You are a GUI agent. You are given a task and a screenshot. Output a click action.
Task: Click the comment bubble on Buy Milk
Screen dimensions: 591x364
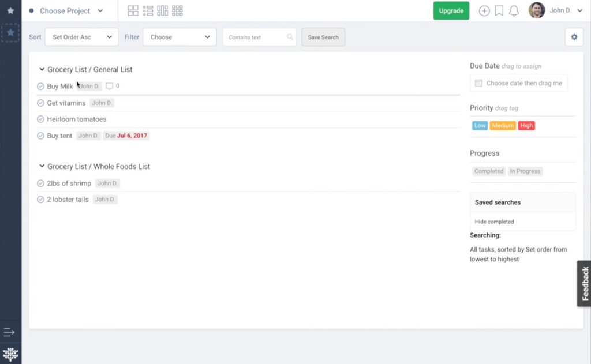tap(110, 87)
